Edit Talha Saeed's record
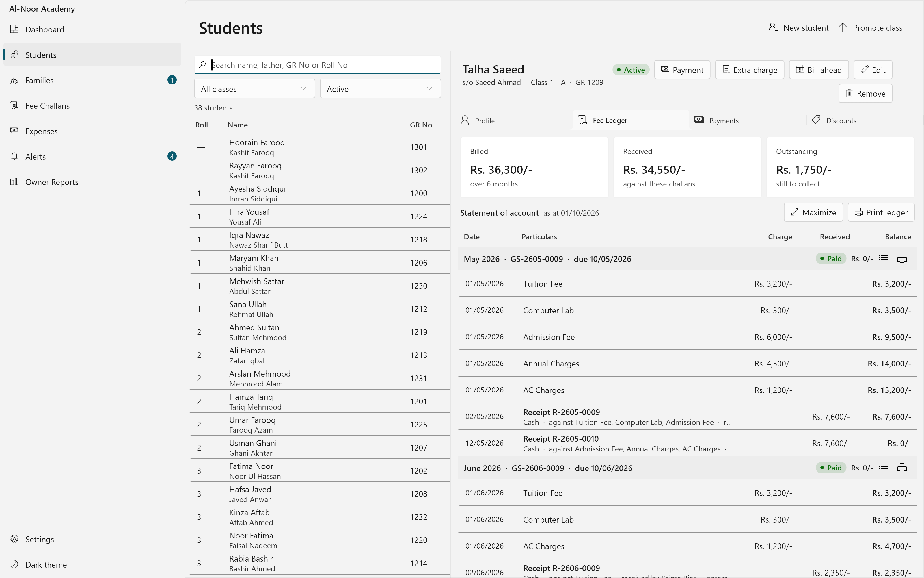The width and height of the screenshot is (924, 578). point(873,70)
